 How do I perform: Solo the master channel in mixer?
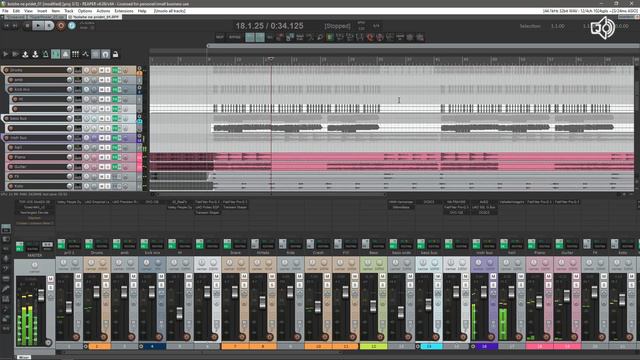coord(51,287)
